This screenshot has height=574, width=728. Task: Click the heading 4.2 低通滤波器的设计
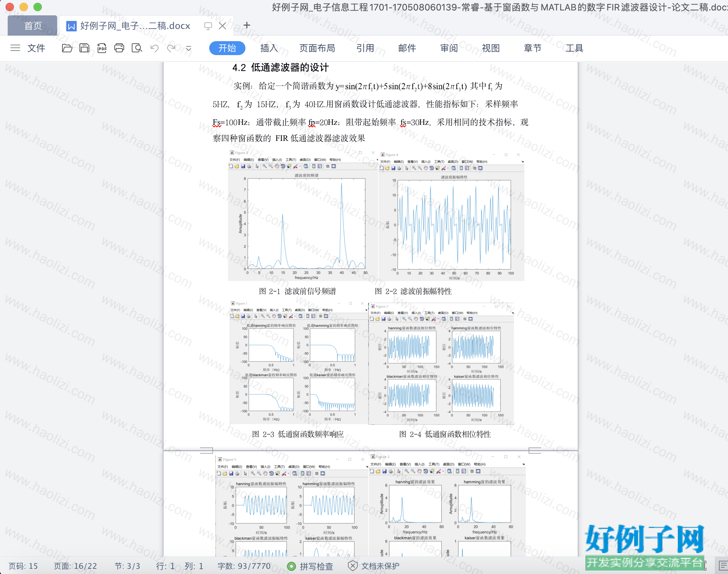pyautogui.click(x=281, y=68)
